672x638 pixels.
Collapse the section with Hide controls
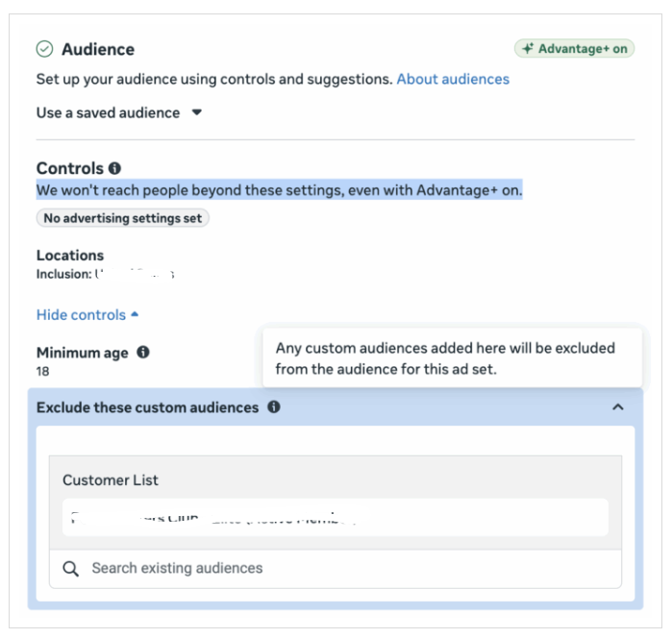[x=87, y=315]
